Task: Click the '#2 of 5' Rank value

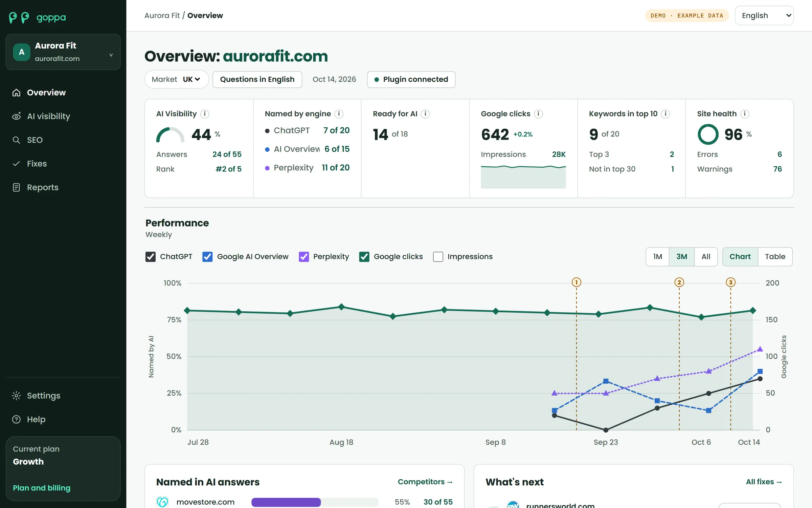Action: (229, 169)
